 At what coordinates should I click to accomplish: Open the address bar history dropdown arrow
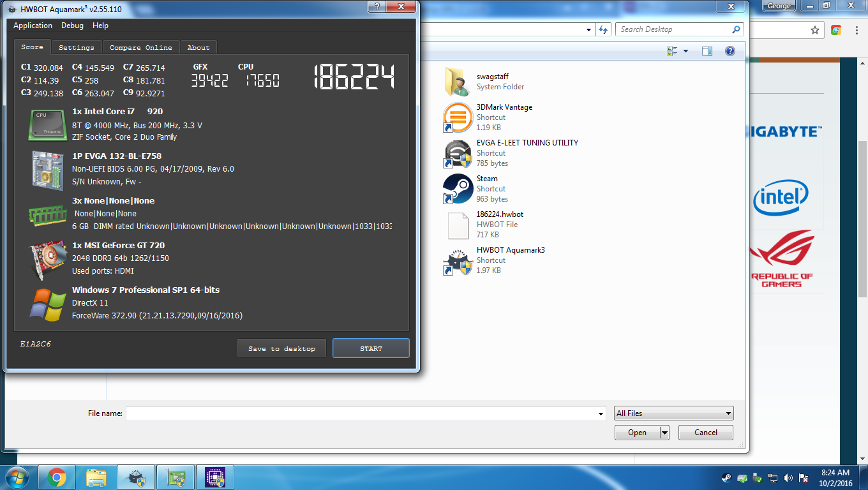coord(590,29)
